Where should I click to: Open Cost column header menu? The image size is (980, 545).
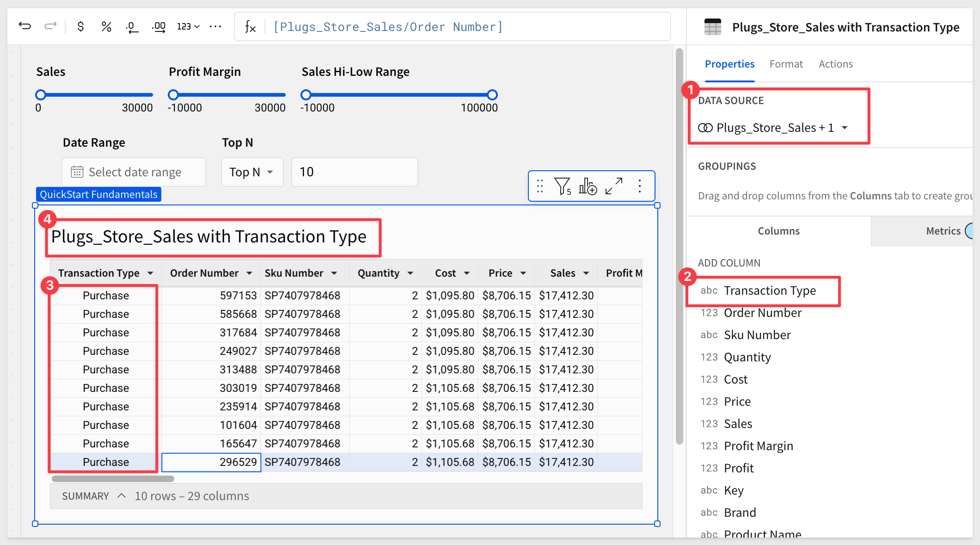tap(467, 273)
